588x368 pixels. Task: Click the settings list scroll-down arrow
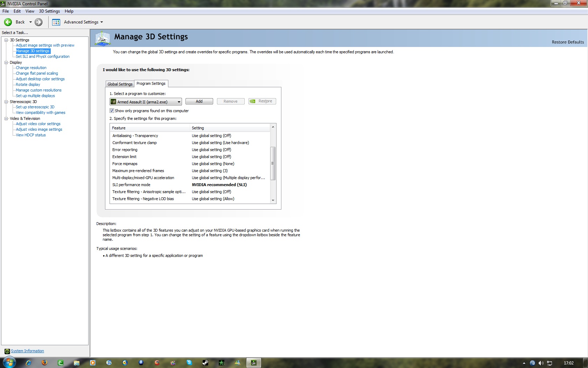tap(273, 200)
